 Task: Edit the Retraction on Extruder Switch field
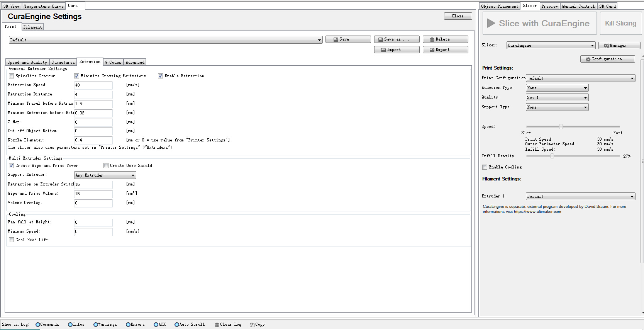93,184
